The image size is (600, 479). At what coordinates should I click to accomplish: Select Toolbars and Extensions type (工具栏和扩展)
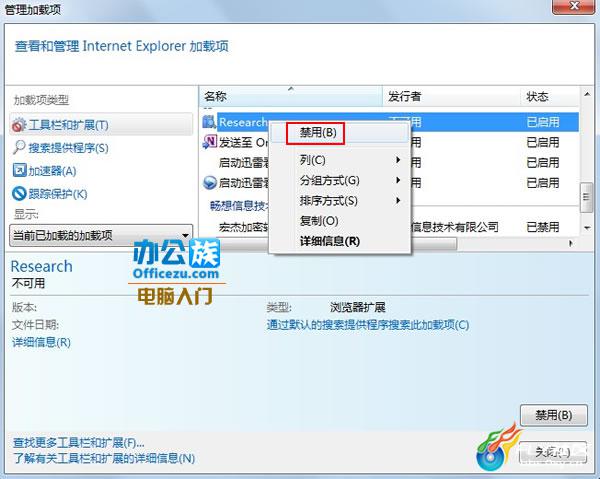tap(101, 125)
